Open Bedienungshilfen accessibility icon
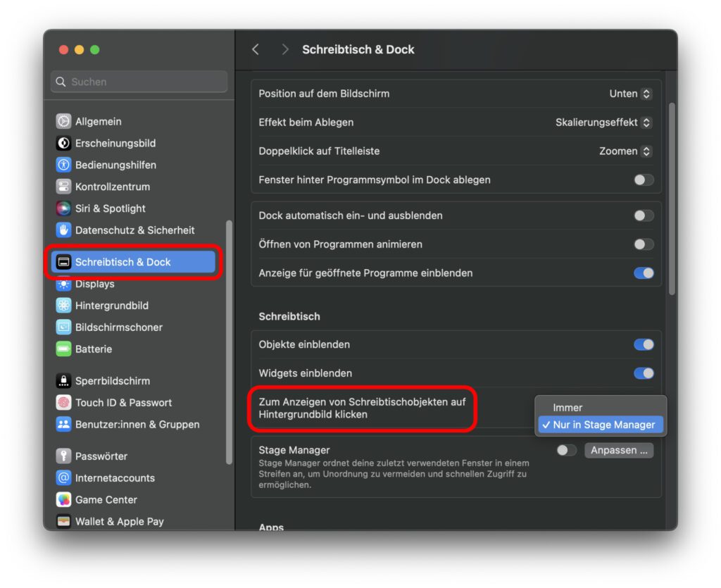Image resolution: width=721 pixels, height=588 pixels. coord(63,165)
